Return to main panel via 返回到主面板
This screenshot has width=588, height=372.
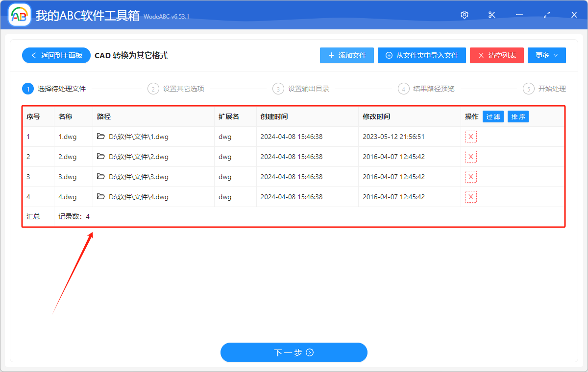click(x=56, y=55)
